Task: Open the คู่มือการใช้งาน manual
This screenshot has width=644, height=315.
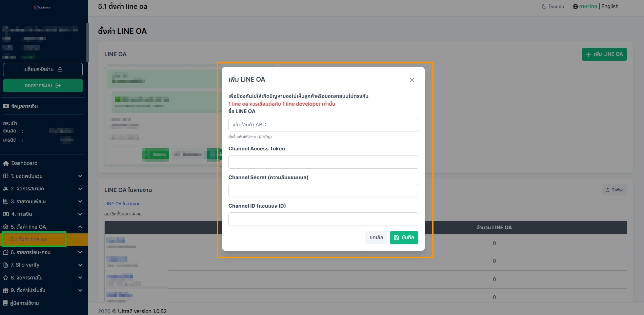Action: (24, 303)
